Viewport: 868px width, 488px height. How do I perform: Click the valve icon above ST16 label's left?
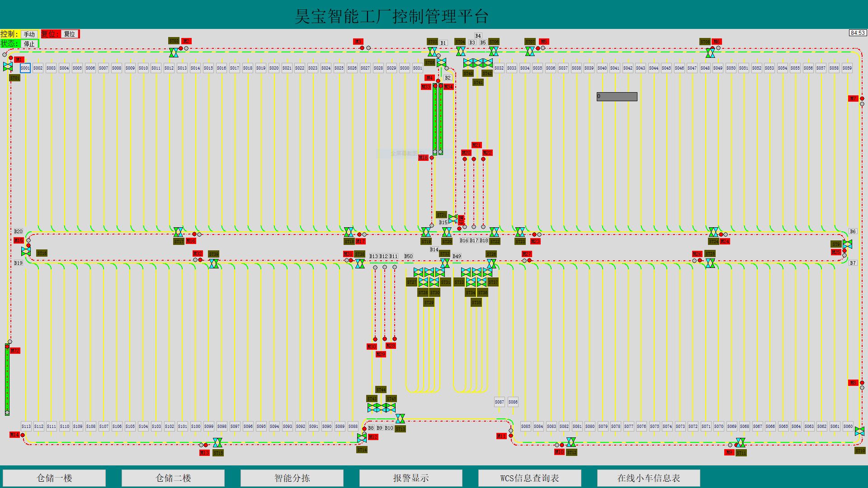[x=26, y=251]
